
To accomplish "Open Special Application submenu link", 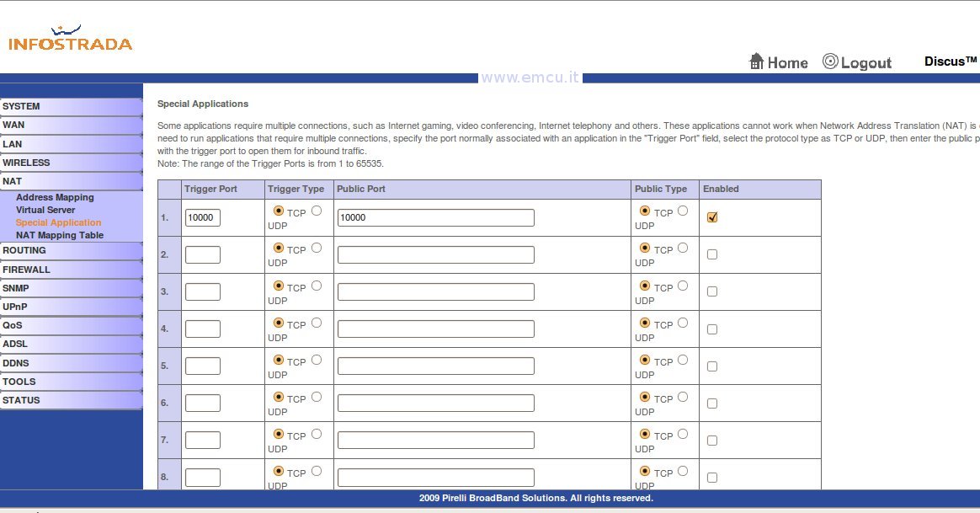I will (58, 222).
